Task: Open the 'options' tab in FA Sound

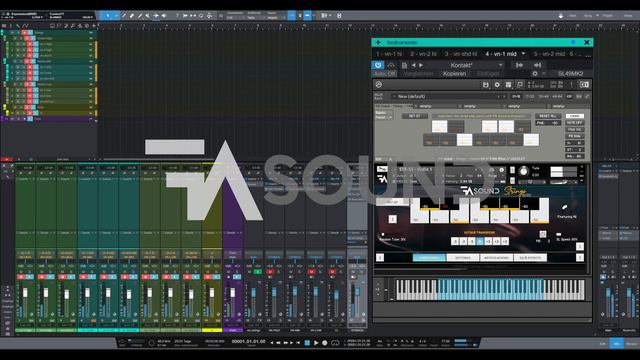Action: 462,258
